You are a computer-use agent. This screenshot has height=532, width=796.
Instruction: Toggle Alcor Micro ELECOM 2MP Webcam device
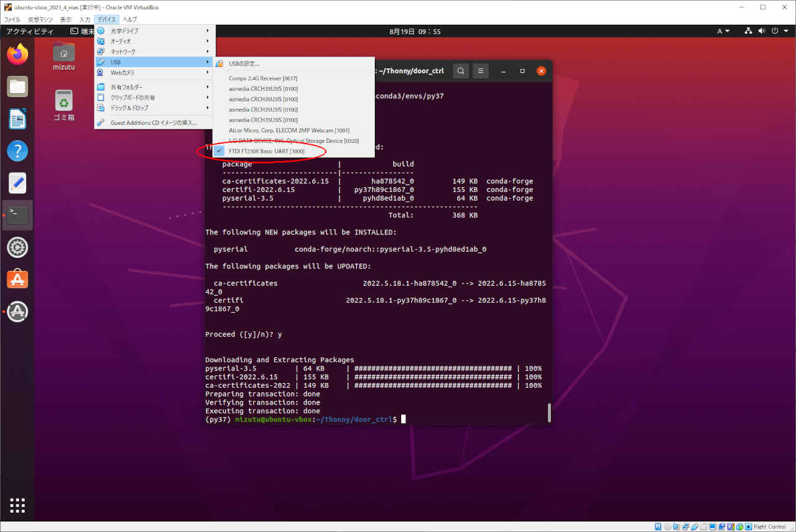point(289,131)
